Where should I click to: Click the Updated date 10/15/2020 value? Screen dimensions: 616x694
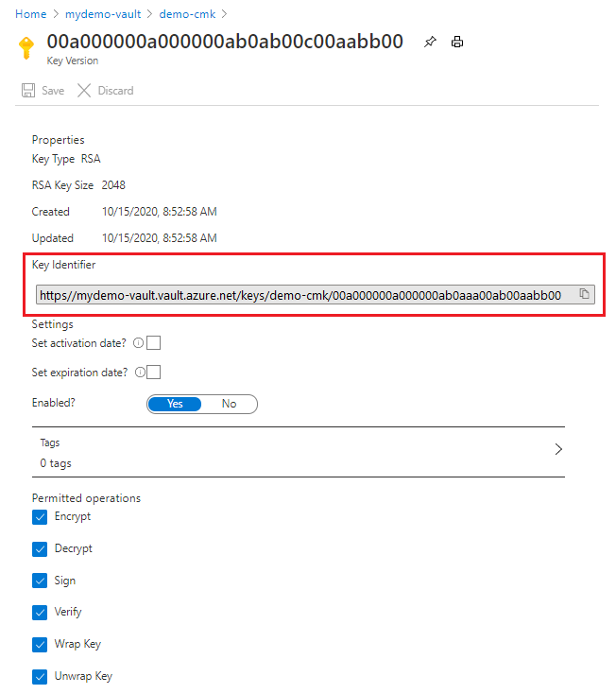(x=160, y=238)
